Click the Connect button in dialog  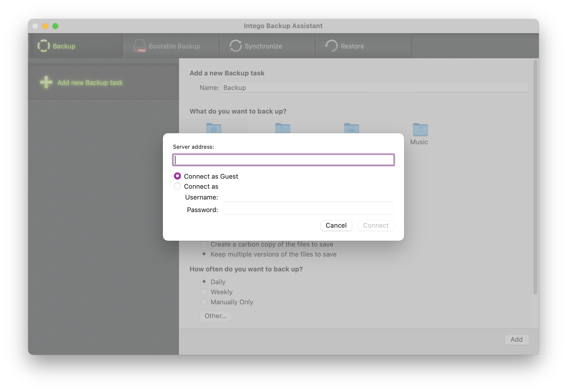(376, 225)
